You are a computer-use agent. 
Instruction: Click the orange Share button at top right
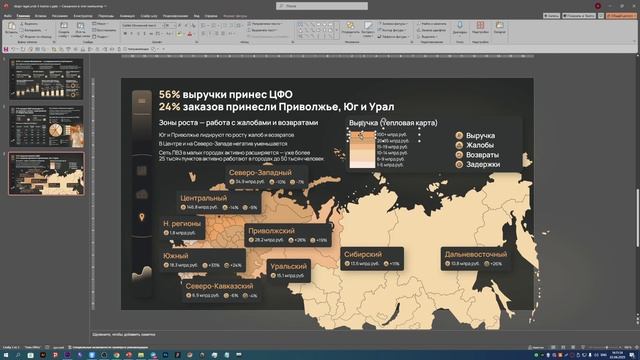coord(621,16)
